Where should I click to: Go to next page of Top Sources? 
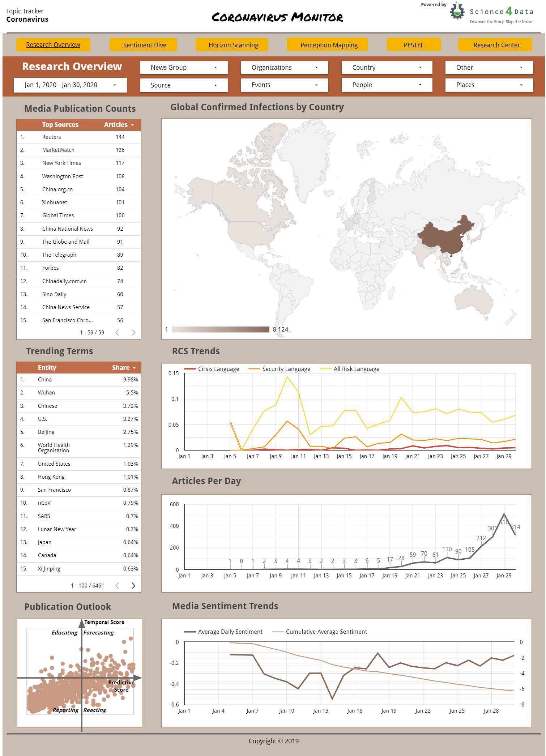click(x=133, y=332)
